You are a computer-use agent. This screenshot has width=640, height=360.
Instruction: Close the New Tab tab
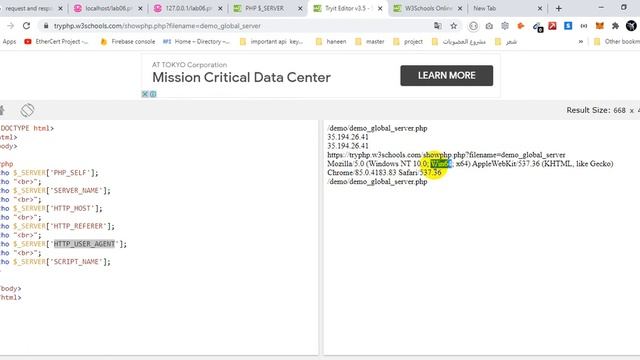[540, 8]
